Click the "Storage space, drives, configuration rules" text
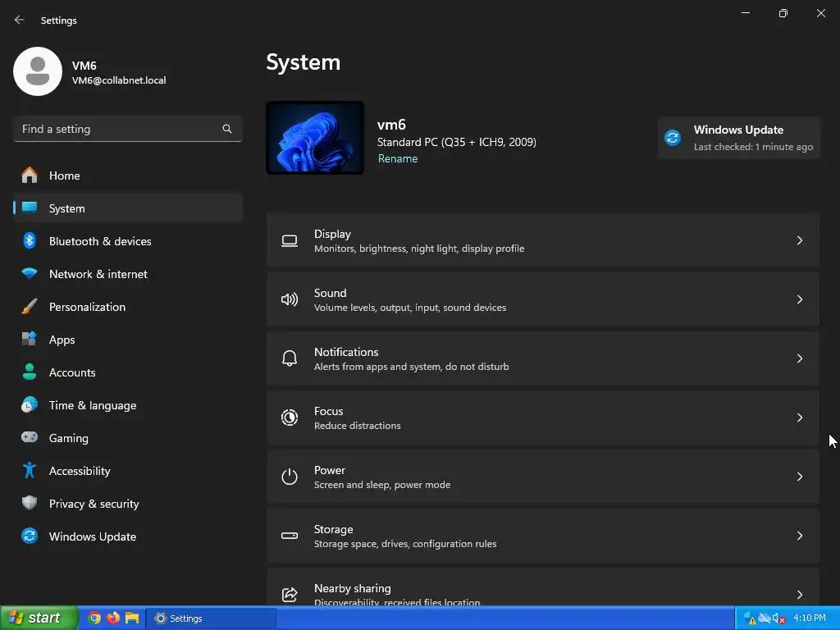Screen dimensions: 840x630 tap(405, 544)
